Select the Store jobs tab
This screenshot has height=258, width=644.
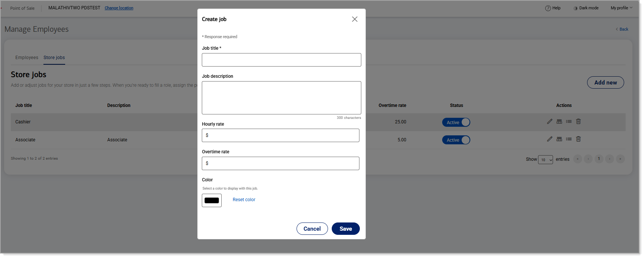[x=54, y=58]
